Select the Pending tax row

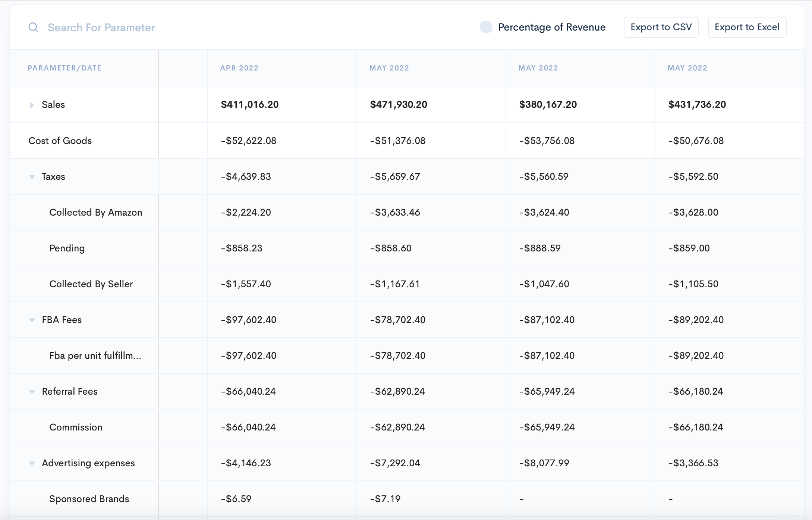(x=67, y=248)
